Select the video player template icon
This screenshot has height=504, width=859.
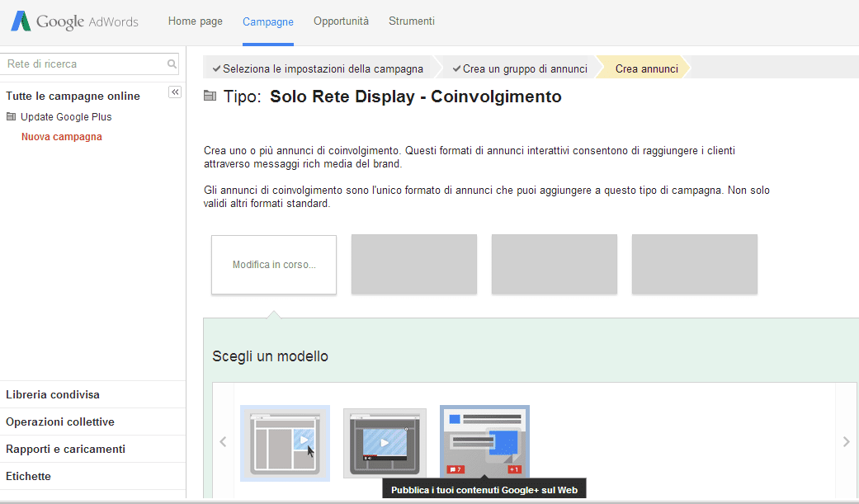(385, 442)
